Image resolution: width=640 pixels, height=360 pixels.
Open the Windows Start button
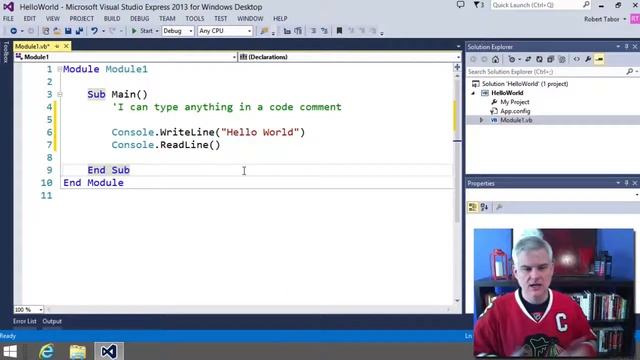click(x=10, y=351)
